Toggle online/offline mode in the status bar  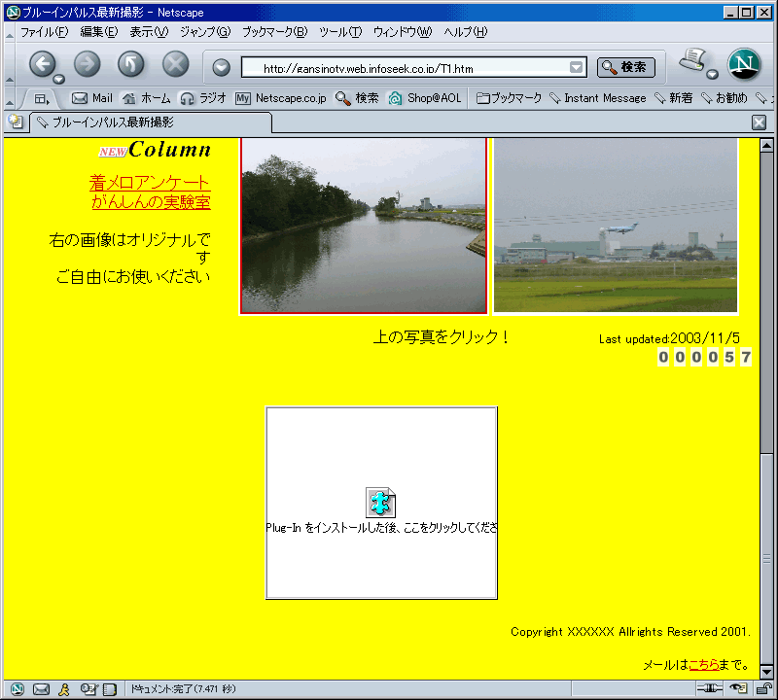(710, 688)
